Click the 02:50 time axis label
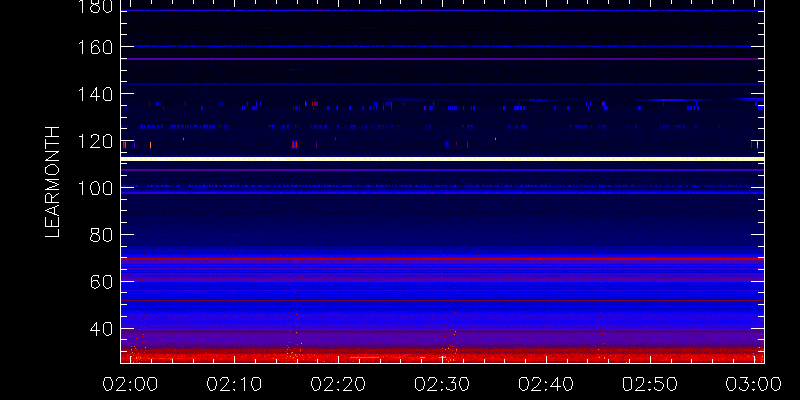 (x=650, y=384)
